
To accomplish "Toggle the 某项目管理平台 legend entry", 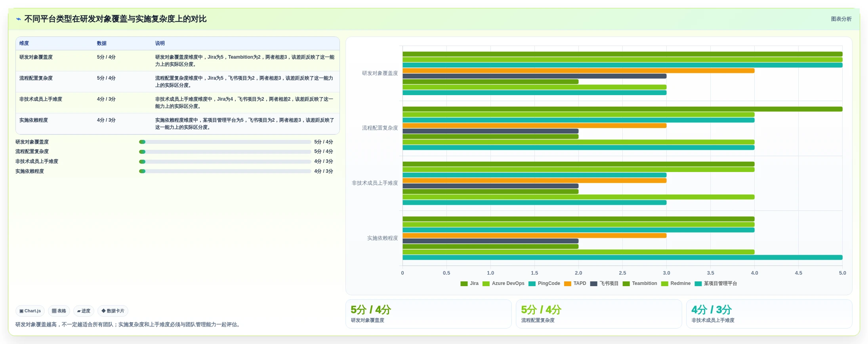I will (x=716, y=283).
